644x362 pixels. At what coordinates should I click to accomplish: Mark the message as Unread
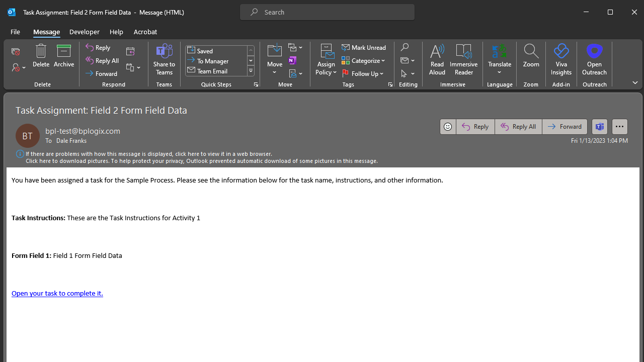click(364, 47)
